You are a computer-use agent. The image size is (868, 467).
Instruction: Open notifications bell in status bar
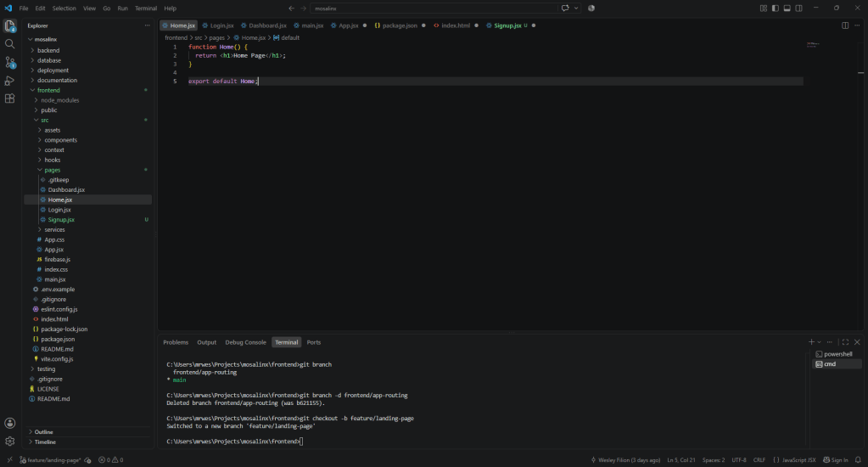pyautogui.click(x=858, y=460)
